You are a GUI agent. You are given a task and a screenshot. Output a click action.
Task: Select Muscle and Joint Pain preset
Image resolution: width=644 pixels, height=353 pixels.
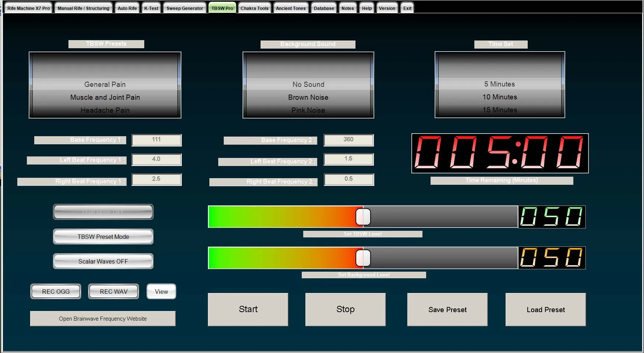[x=105, y=98]
